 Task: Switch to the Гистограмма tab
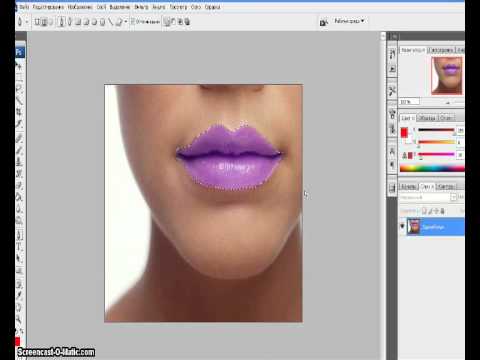click(x=441, y=50)
